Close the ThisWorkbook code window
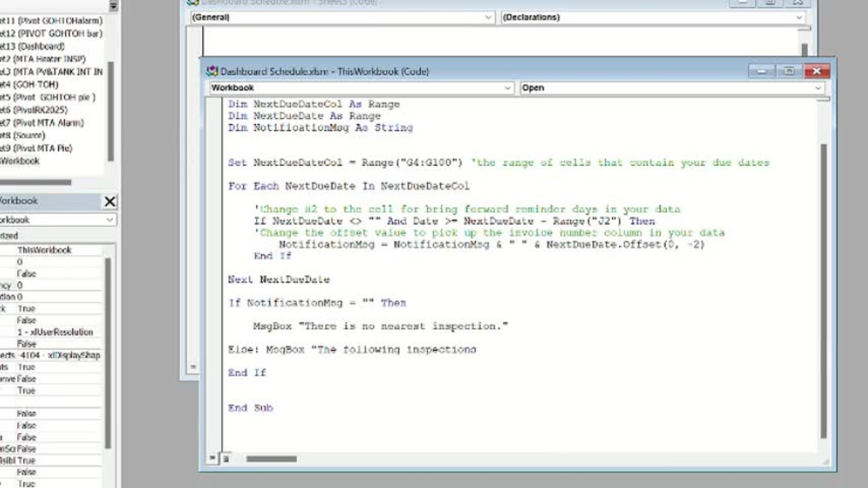Image resolution: width=868 pixels, height=488 pixels. 817,71
